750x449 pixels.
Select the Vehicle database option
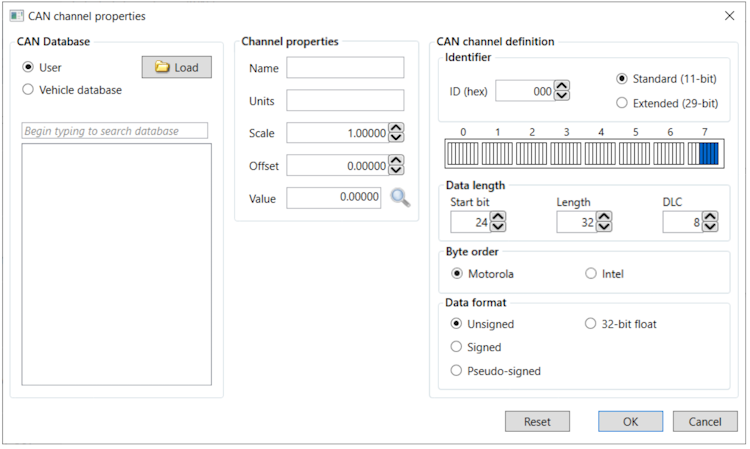[x=28, y=89]
